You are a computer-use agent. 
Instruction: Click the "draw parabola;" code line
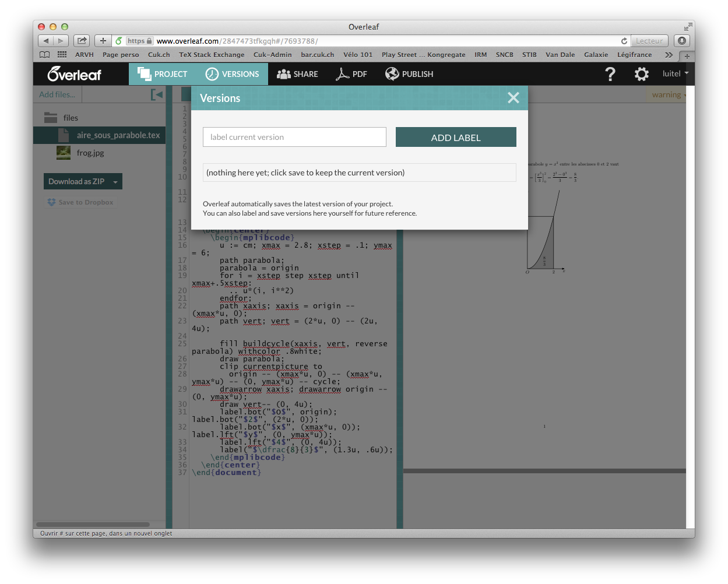[x=252, y=359]
